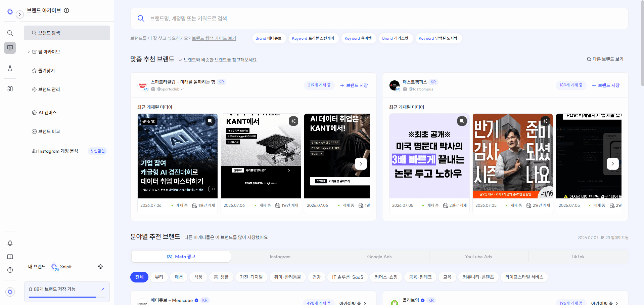This screenshot has height=305, width=644.
Task: Click carousel-type icon on 미국 명문대 thumbnail
Action: (462, 121)
